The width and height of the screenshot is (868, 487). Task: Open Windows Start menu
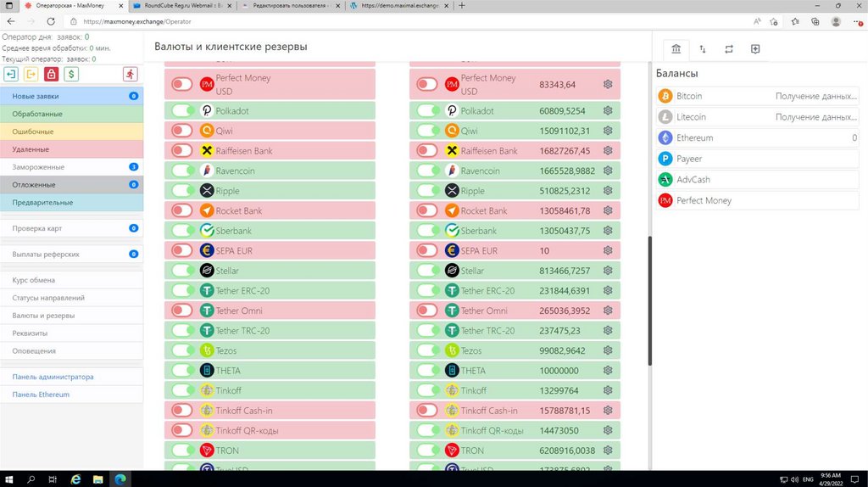8,479
